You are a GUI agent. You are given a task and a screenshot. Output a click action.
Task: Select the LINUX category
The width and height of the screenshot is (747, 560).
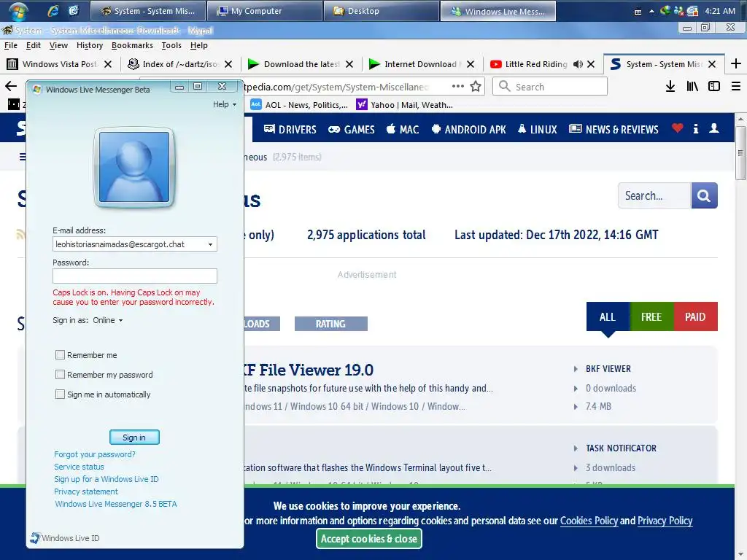[x=538, y=129]
